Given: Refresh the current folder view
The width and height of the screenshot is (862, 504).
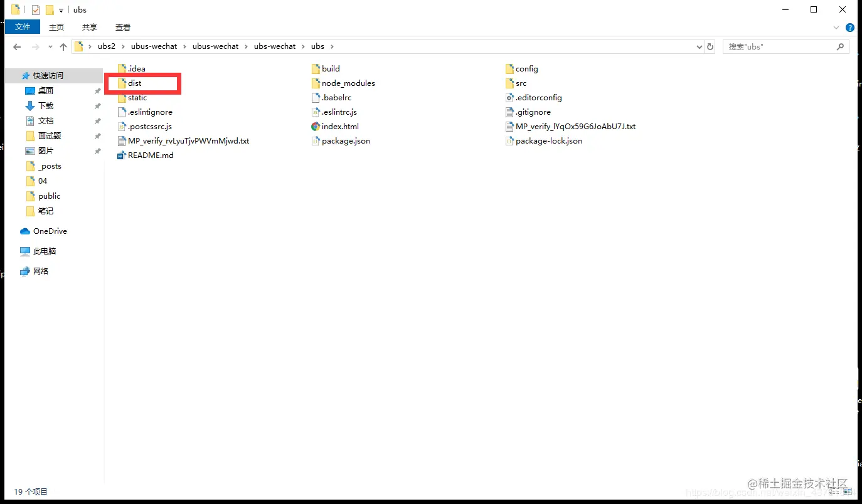Looking at the screenshot, I should [710, 47].
